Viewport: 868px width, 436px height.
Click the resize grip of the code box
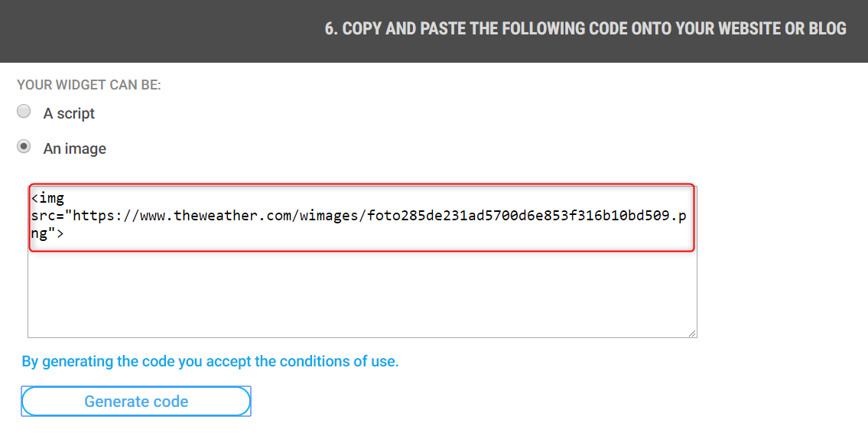[692, 333]
